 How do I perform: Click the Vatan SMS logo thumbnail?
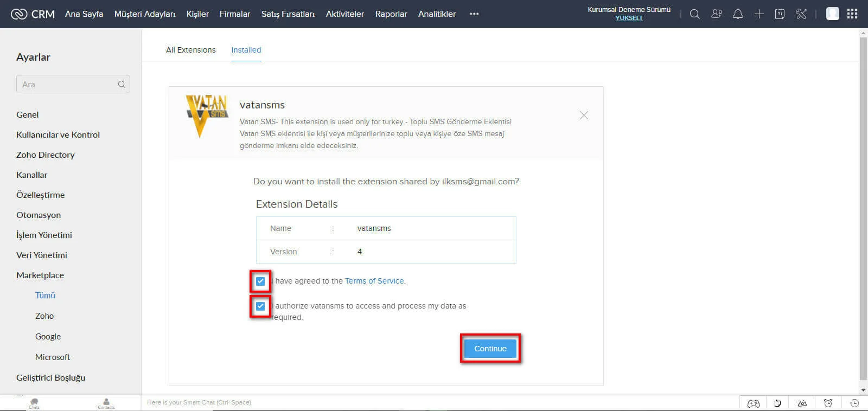pos(207,116)
